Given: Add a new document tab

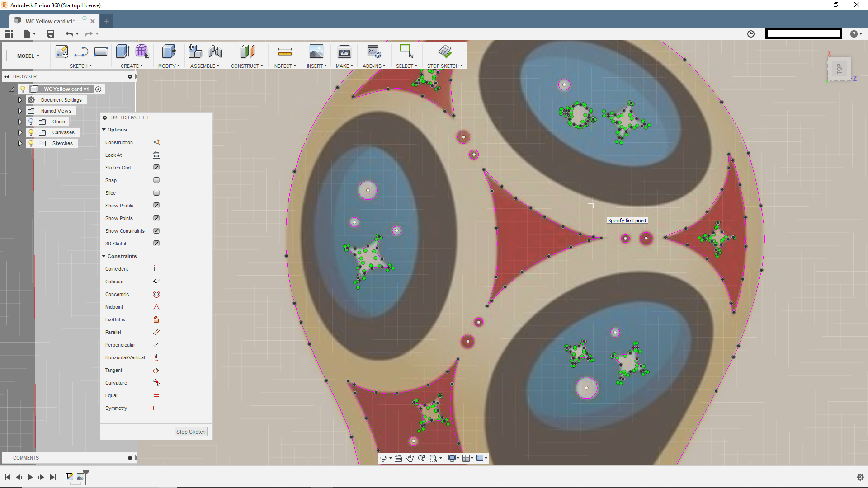Looking at the screenshot, I should click(107, 21).
